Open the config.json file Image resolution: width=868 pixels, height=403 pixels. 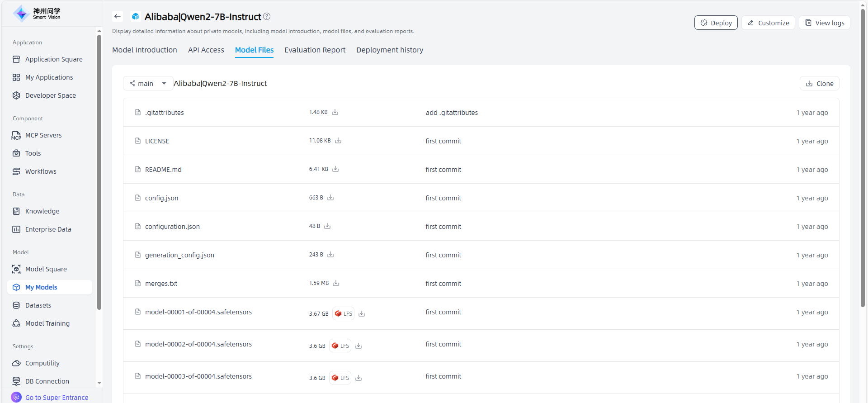coord(161,198)
